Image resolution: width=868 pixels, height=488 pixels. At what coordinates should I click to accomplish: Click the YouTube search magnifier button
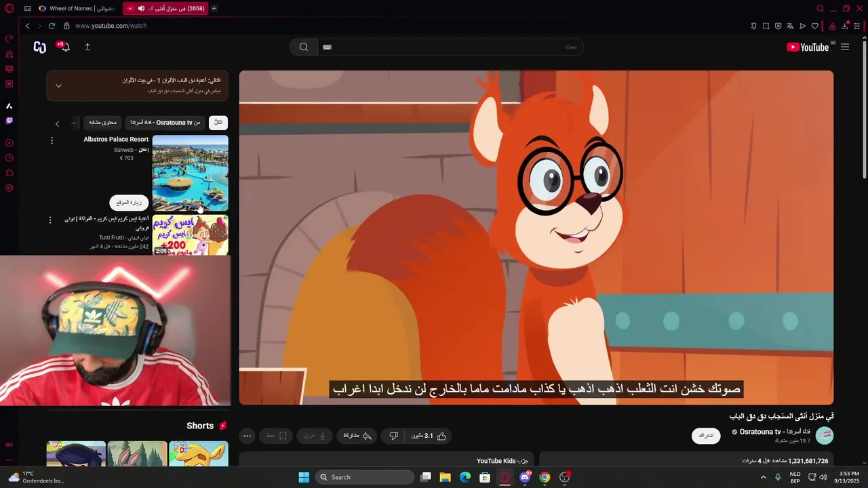tap(304, 47)
